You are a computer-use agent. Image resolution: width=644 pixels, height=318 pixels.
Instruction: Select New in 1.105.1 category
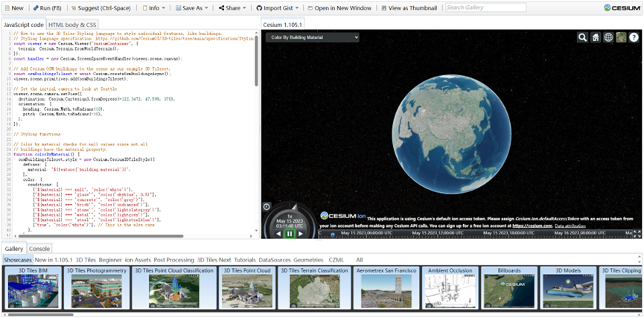54,260
